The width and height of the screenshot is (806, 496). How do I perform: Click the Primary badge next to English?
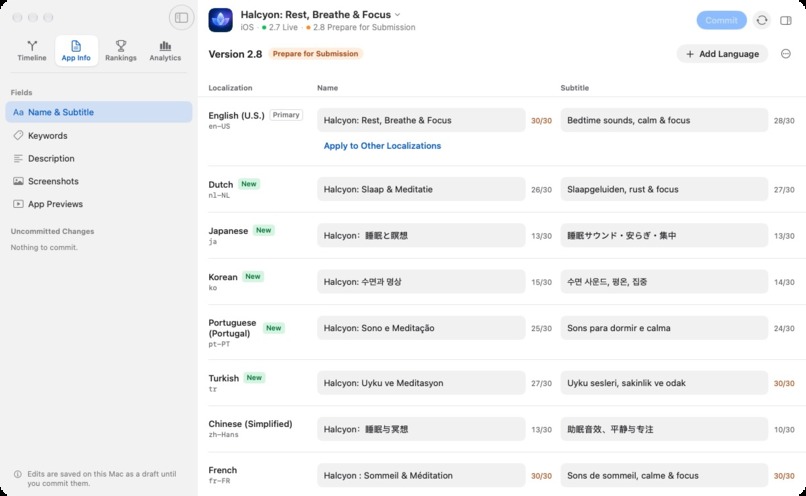pyautogui.click(x=286, y=115)
